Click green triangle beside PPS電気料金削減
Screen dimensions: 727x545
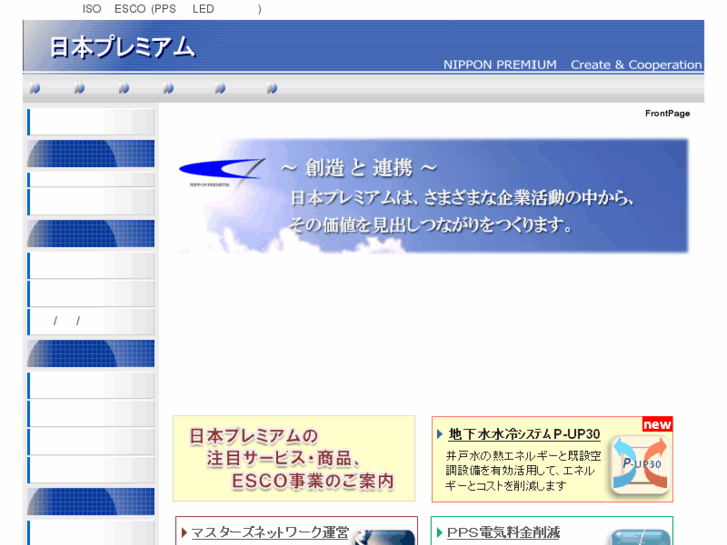[440, 532]
